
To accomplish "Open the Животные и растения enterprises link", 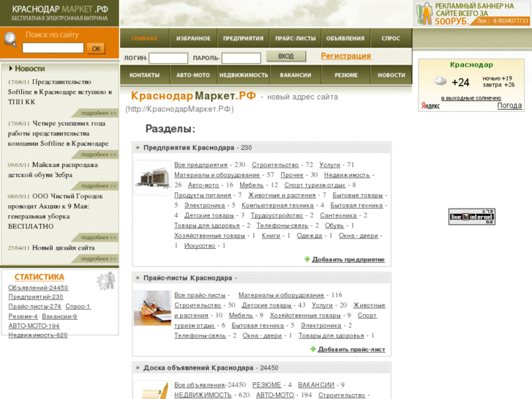I will (282, 195).
